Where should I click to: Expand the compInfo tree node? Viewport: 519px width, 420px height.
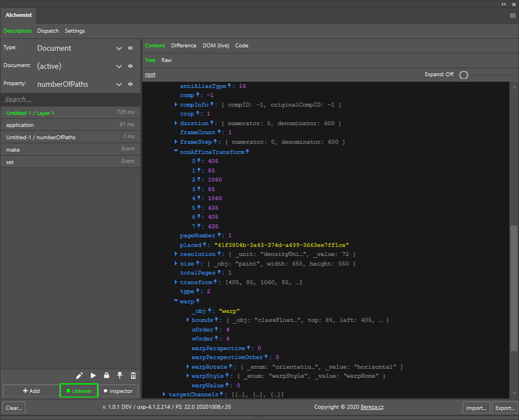pyautogui.click(x=175, y=104)
